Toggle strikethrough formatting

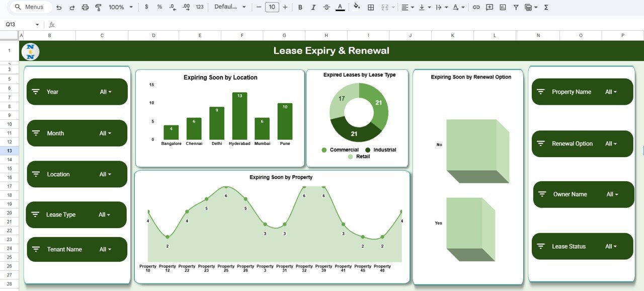(x=327, y=7)
